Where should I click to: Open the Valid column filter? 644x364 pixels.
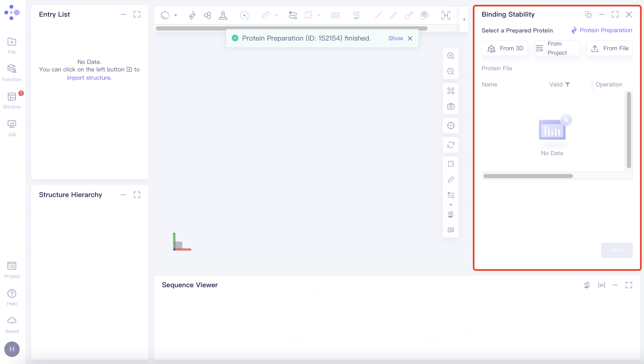[567, 85]
